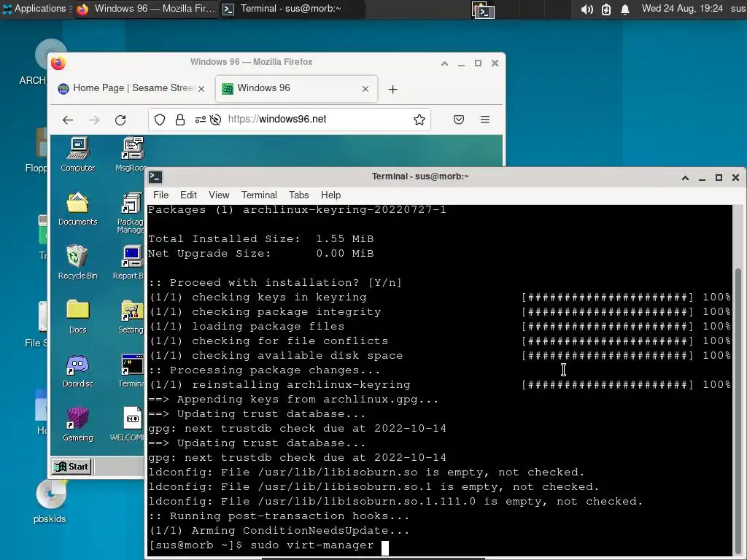Click the 'Proceed with installation? [Y/n]' line

coord(275,283)
